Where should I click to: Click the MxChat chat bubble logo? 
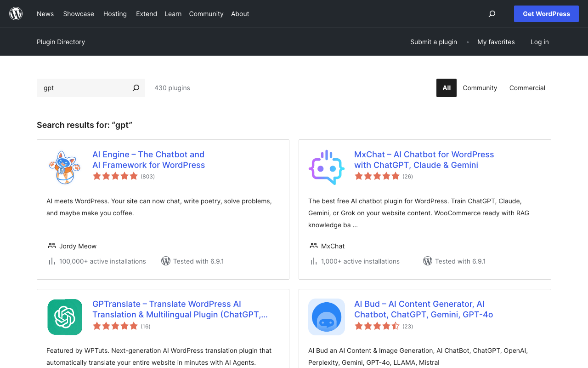click(327, 167)
